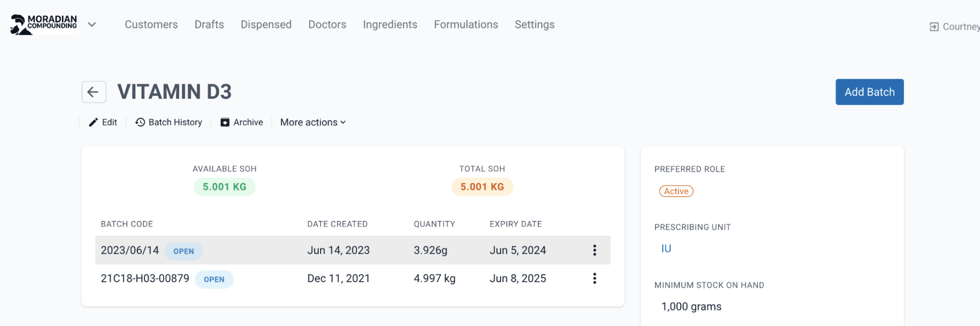The width and height of the screenshot is (980, 326).
Task: Switch to the Formulations page
Action: (x=466, y=25)
